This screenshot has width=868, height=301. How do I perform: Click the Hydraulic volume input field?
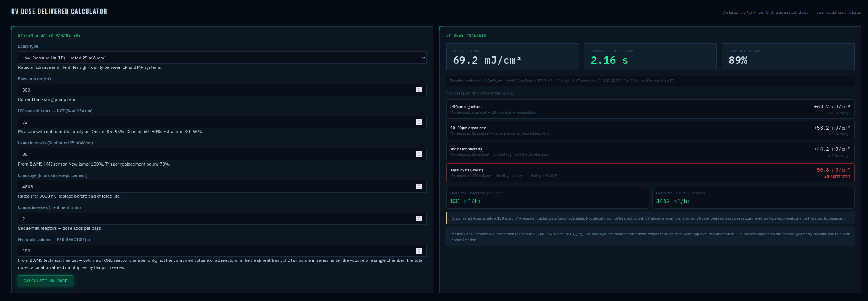[x=222, y=251]
